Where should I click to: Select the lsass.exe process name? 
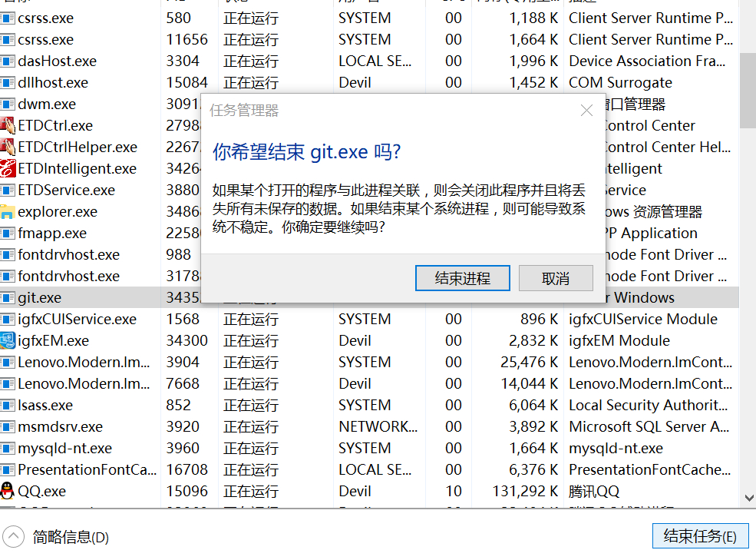tap(45, 405)
